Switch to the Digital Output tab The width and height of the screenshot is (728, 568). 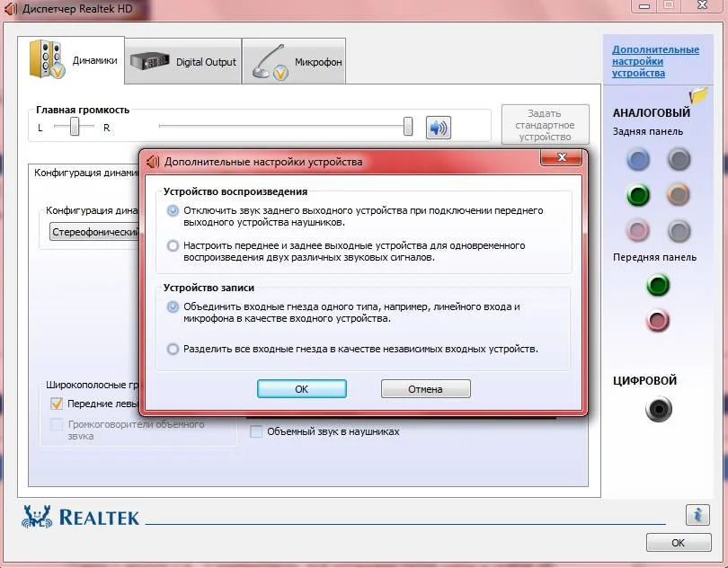[x=183, y=61]
